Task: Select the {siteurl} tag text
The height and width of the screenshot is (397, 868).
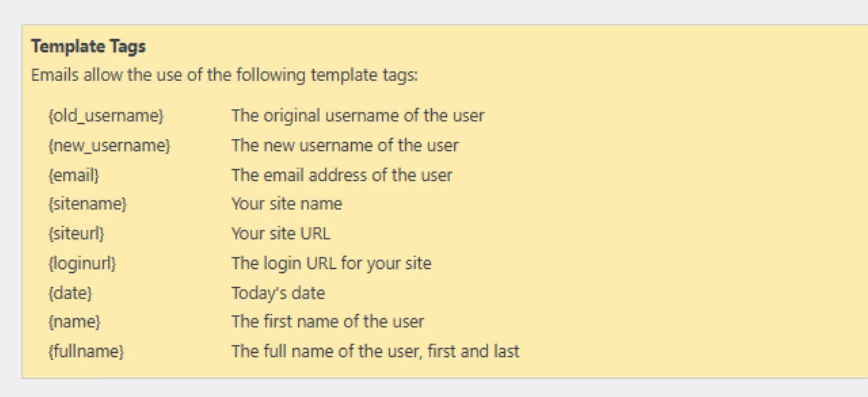Action: (x=76, y=234)
